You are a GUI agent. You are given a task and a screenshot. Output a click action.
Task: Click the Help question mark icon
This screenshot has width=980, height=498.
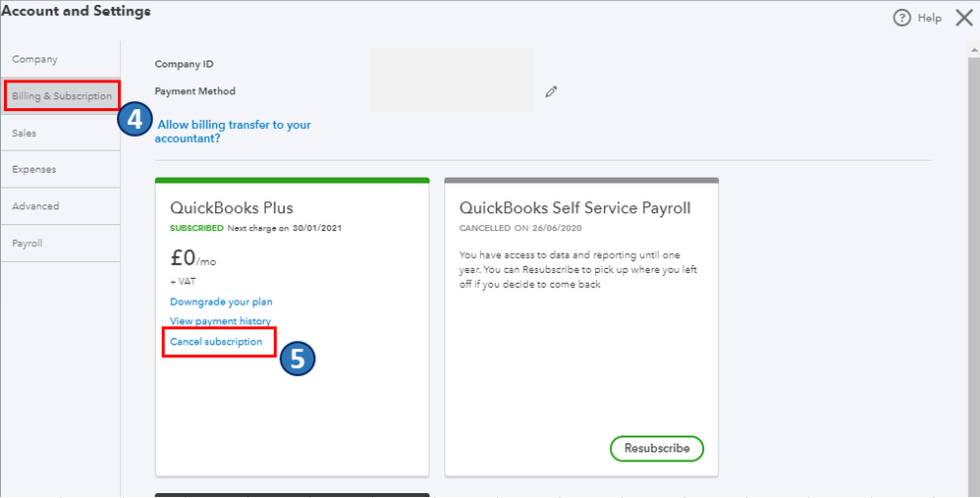(901, 18)
